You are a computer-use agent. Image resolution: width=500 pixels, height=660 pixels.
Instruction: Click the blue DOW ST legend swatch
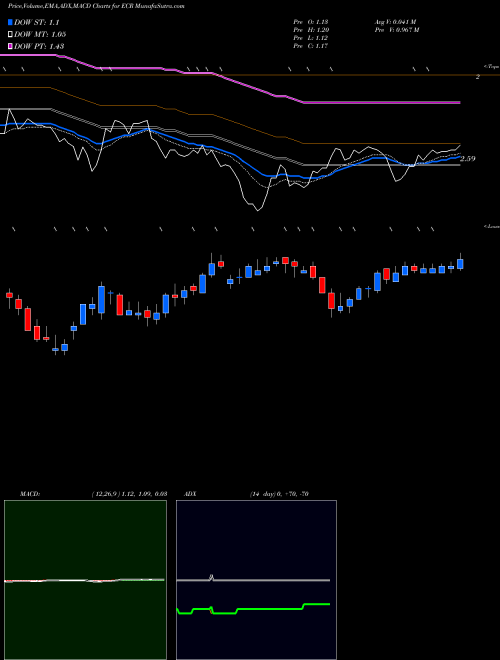[10, 22]
